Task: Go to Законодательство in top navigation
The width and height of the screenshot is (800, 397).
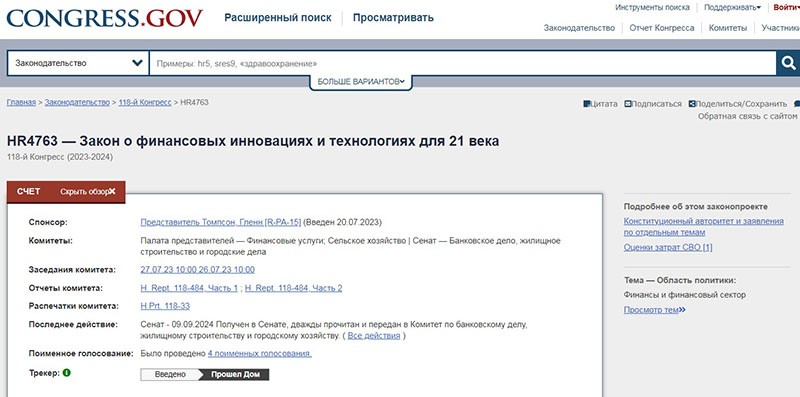Action: tap(579, 28)
